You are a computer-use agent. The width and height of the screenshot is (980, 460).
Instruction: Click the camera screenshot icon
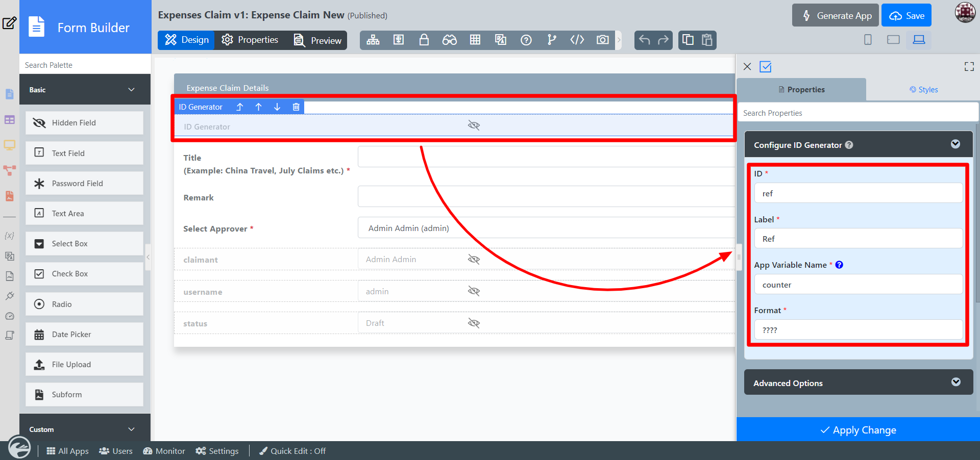click(603, 40)
